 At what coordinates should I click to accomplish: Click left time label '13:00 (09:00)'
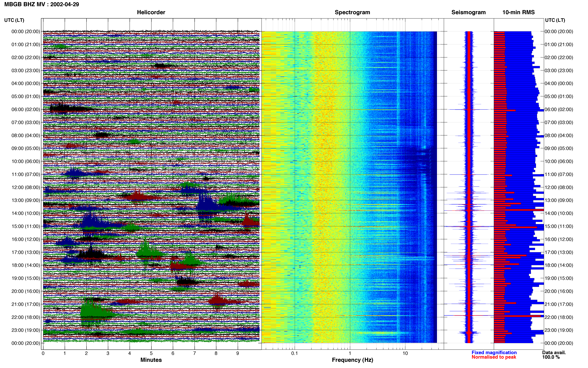click(x=26, y=200)
